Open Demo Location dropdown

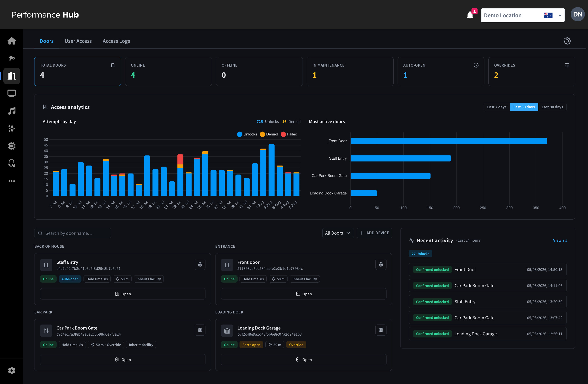tap(522, 15)
